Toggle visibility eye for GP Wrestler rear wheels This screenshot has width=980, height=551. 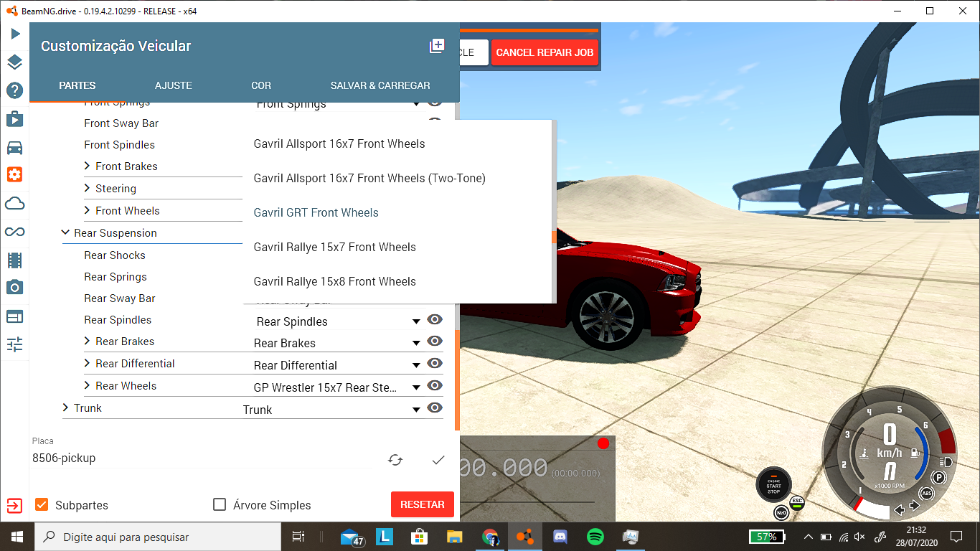click(x=435, y=385)
